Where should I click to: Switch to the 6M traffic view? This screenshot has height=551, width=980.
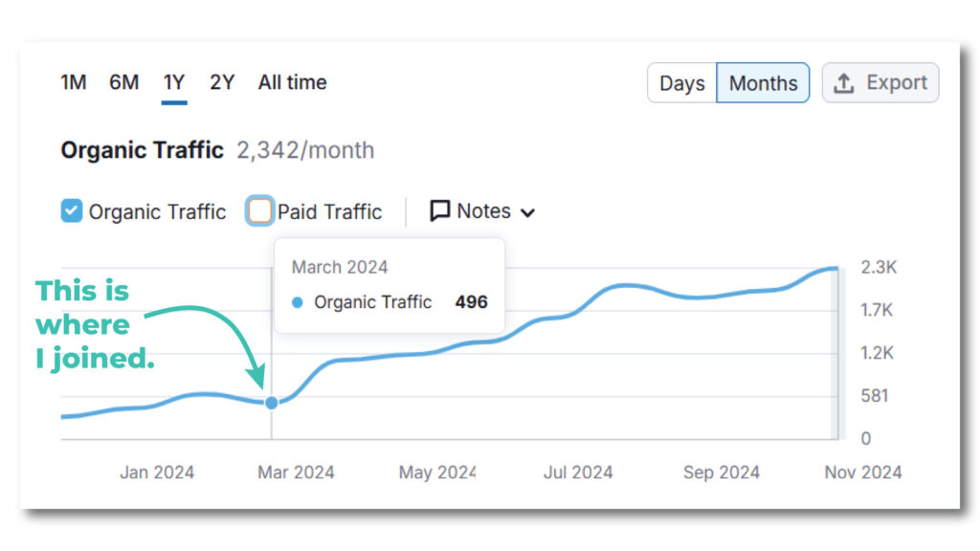(123, 82)
